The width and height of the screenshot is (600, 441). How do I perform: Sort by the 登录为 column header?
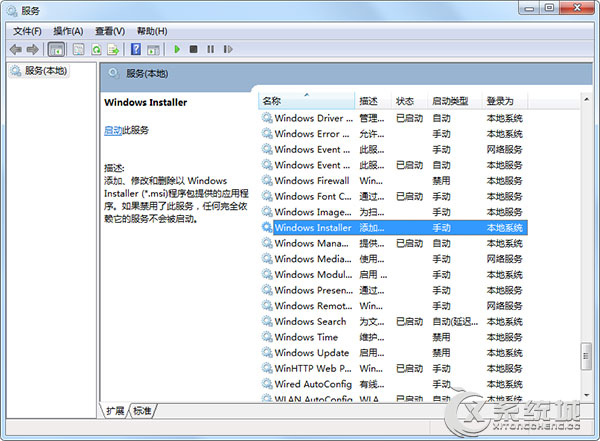point(505,101)
